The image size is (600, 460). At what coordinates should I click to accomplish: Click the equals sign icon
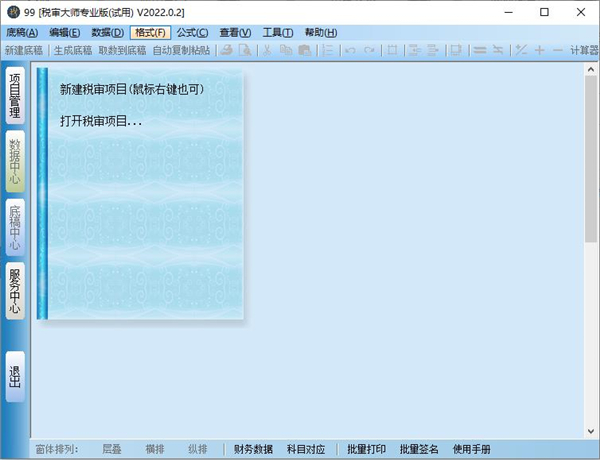[x=479, y=50]
